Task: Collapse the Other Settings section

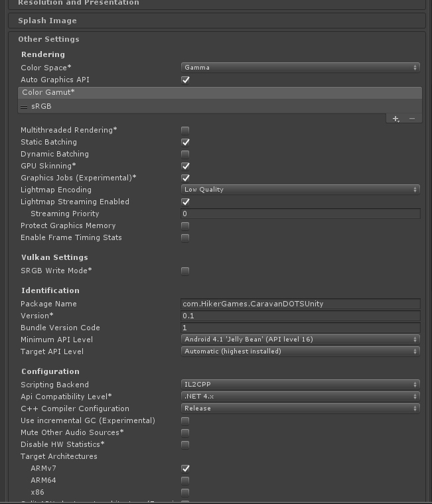Action: coord(48,39)
